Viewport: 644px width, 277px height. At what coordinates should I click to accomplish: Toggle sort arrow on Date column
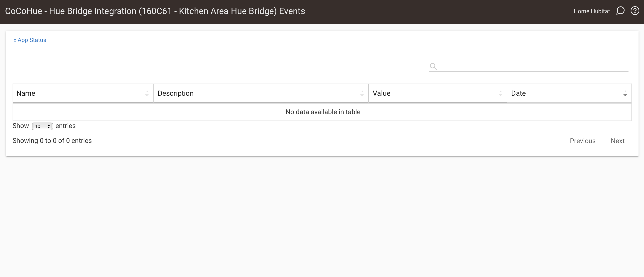click(625, 93)
